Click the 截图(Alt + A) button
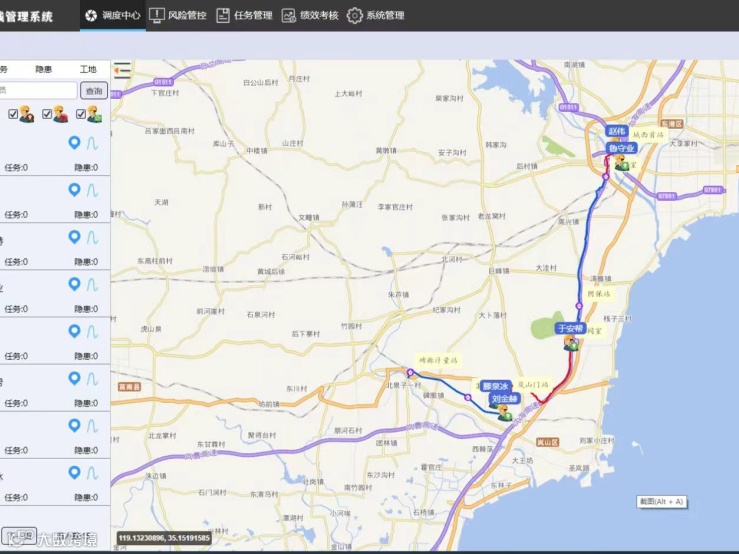Image resolution: width=739 pixels, height=554 pixels. click(661, 502)
